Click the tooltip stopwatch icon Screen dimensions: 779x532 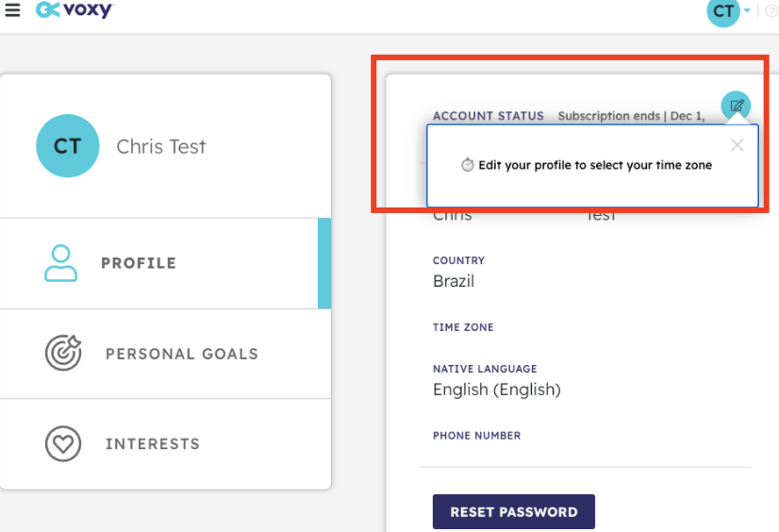pos(468,164)
